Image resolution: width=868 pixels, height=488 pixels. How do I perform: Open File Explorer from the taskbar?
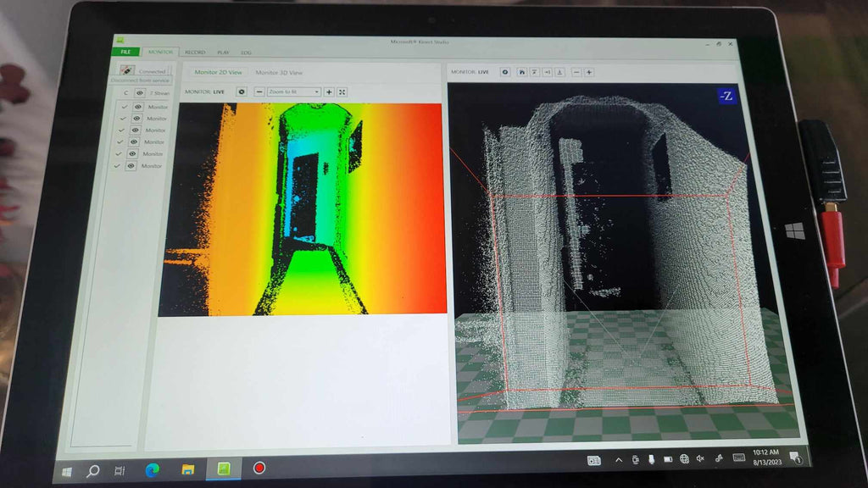[188, 469]
